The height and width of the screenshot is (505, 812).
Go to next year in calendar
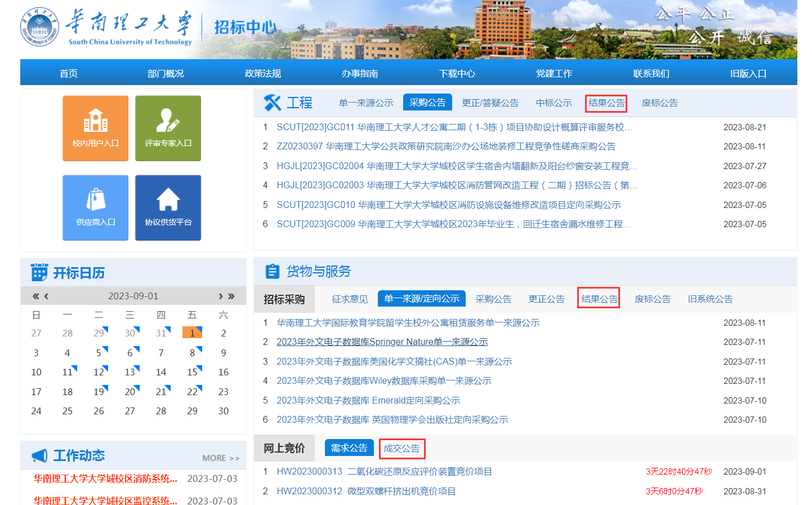point(231,296)
